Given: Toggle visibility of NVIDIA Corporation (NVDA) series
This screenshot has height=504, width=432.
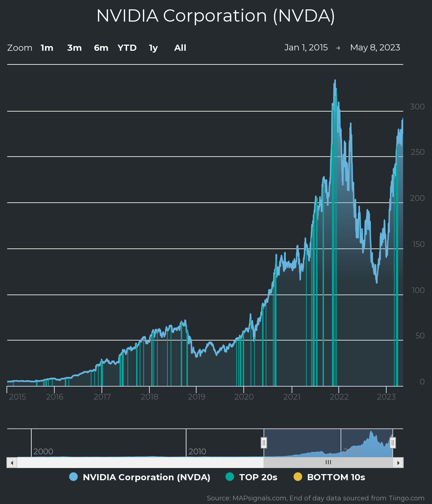Looking at the screenshot, I should point(147,477).
